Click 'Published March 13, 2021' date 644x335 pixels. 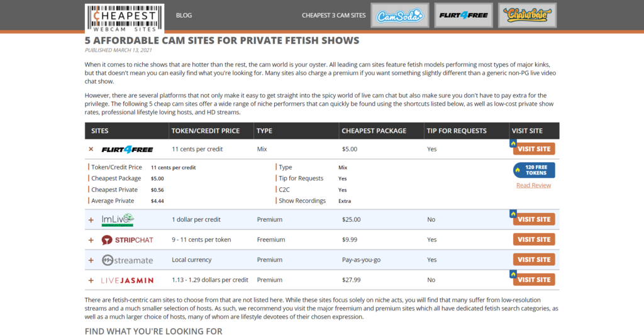118,50
